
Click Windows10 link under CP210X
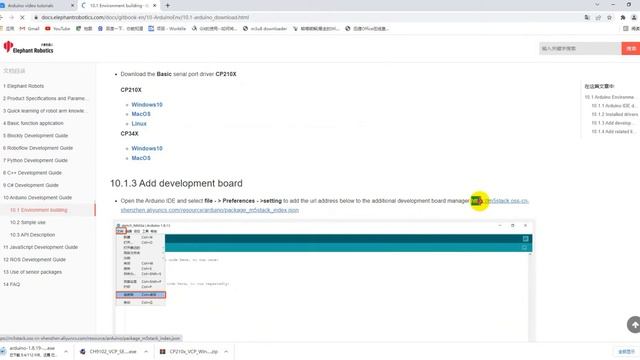[x=147, y=104]
